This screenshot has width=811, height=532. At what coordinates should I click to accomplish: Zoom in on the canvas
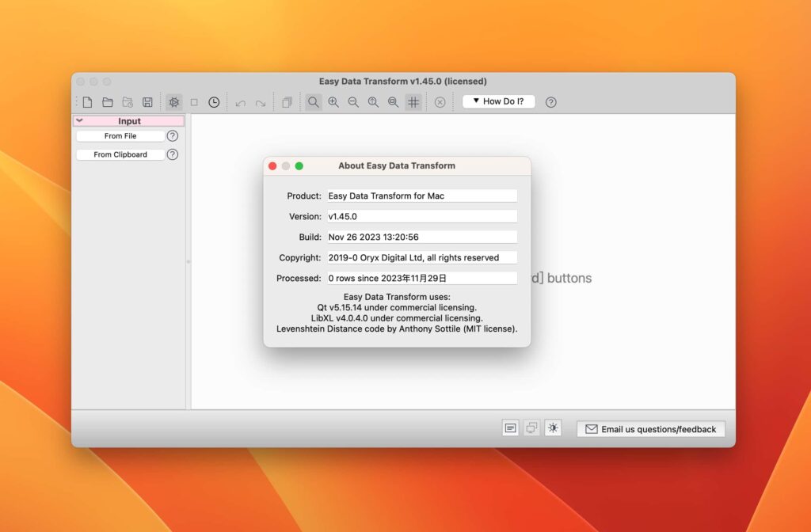point(333,102)
